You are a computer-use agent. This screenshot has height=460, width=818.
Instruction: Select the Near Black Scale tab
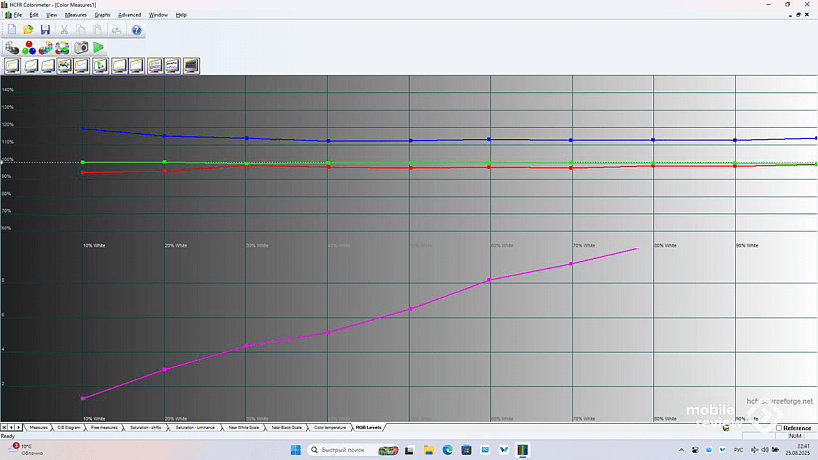pyautogui.click(x=287, y=427)
